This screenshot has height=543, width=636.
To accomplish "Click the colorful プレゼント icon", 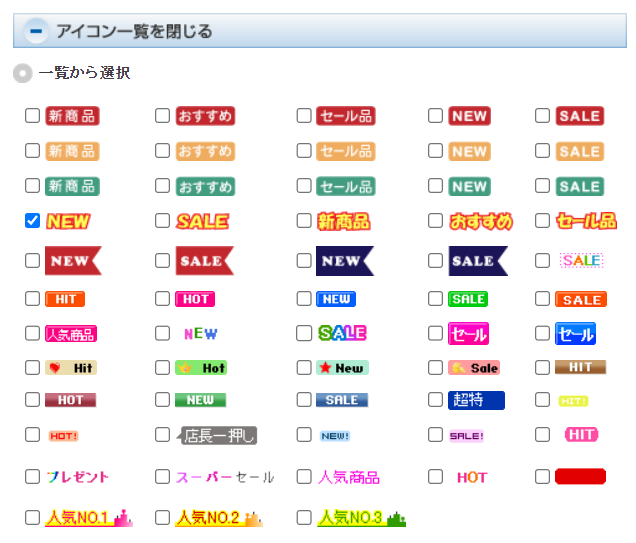I will pos(77,477).
